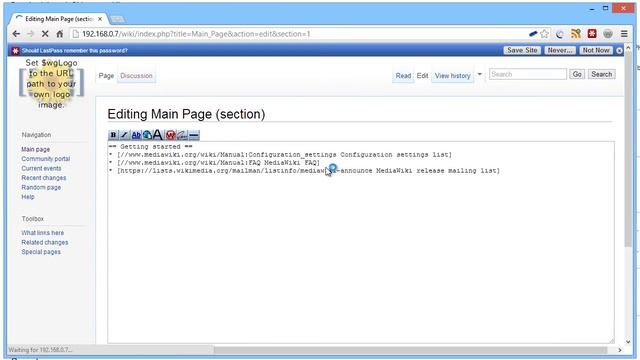Switch to the Read view tab
Screen dimensions: 640x360
tap(403, 76)
